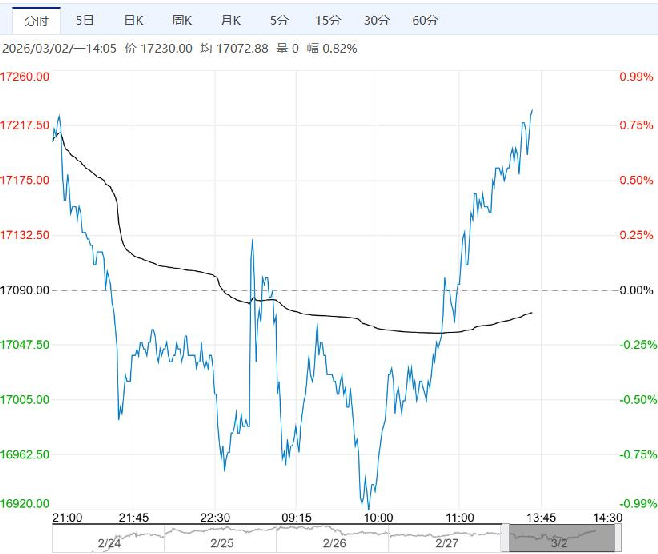Click the 17090.00 baseline price label

tap(25, 290)
